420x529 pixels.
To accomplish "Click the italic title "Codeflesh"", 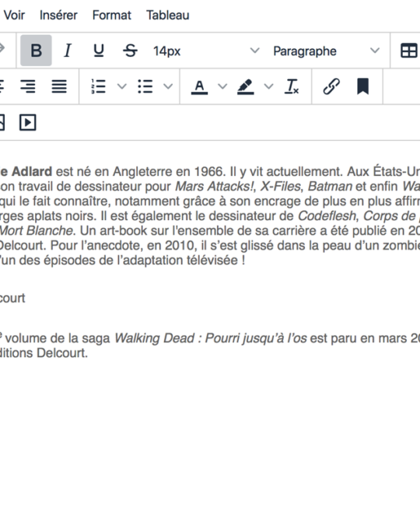I will tap(327, 215).
